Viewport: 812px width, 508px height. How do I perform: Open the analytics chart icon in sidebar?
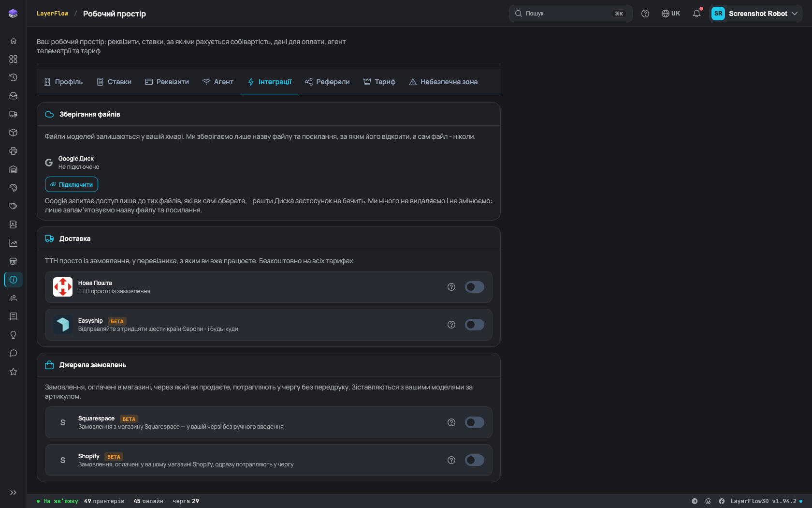pos(13,243)
